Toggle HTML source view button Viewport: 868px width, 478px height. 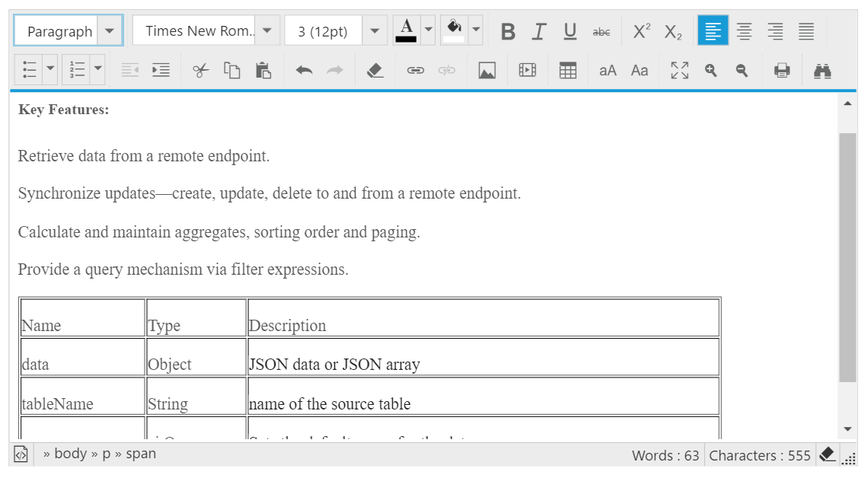coord(21,454)
